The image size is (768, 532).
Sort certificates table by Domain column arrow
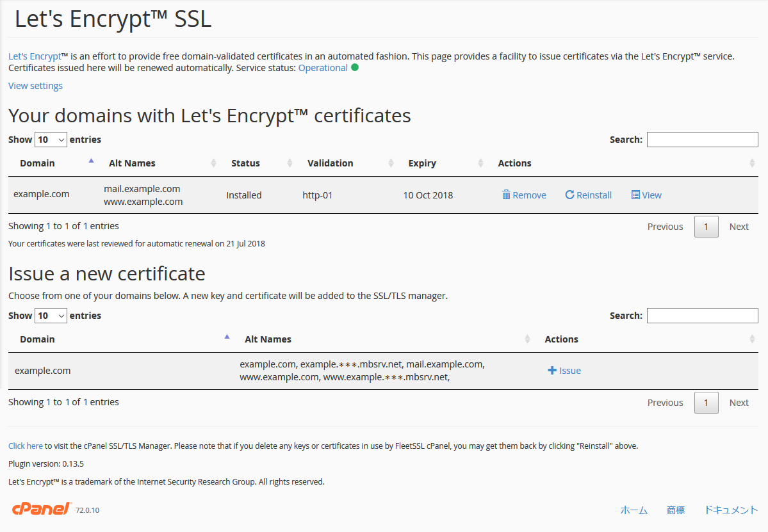tap(91, 161)
